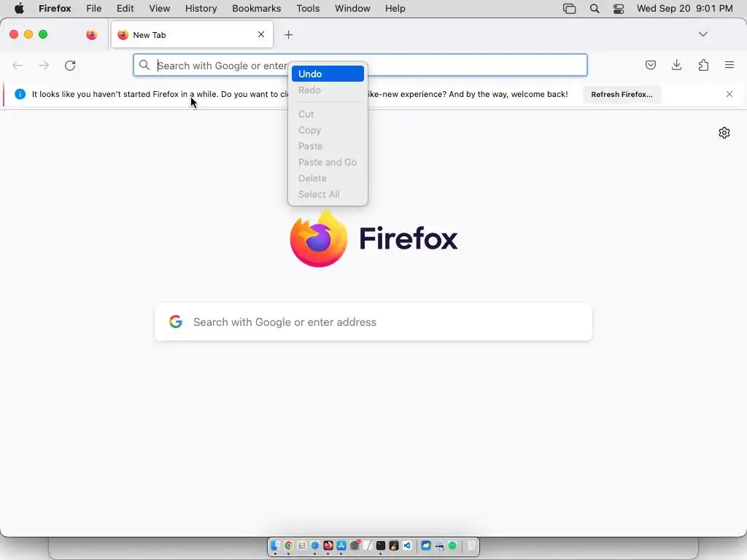Open the App Store from the dock

341,545
